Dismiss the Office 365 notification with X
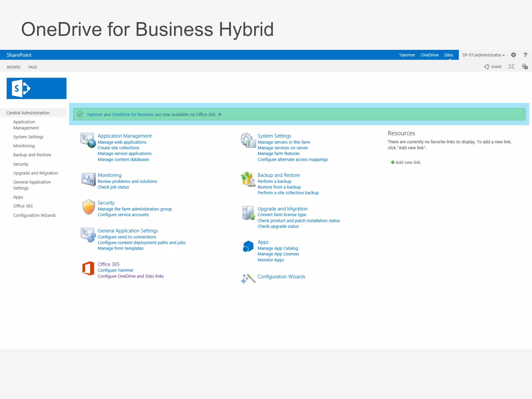Image resolution: width=532 pixels, height=399 pixels. (x=220, y=114)
